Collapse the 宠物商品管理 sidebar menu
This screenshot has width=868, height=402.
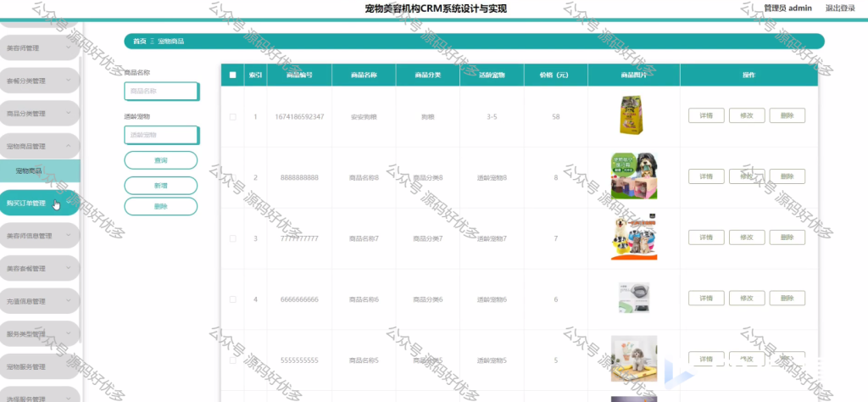coord(39,146)
